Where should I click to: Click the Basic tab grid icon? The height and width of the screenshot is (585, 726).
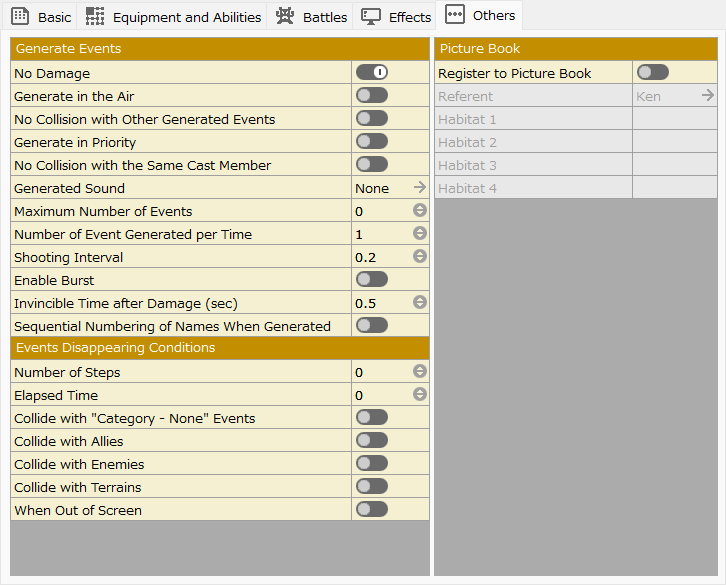(20, 16)
